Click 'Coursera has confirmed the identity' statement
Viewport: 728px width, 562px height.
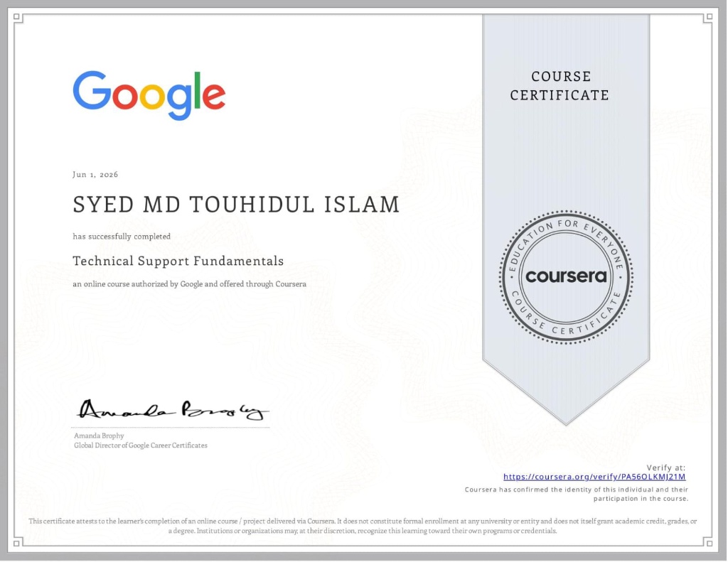point(577,495)
